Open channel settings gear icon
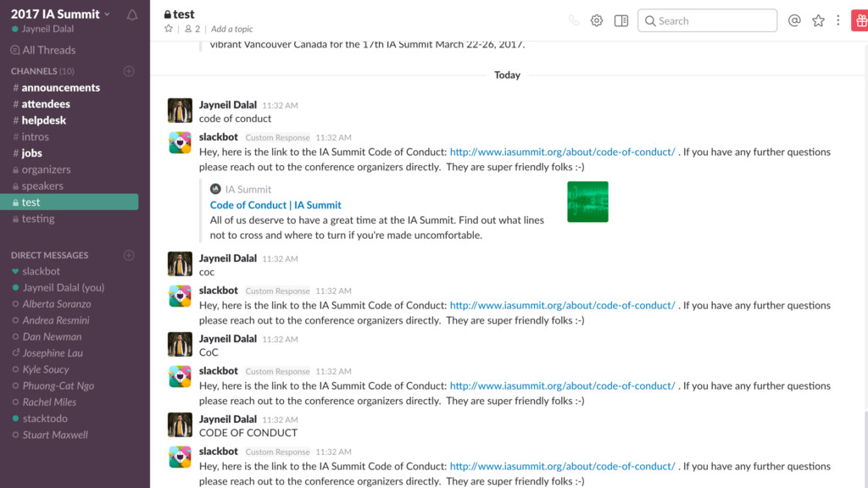The width and height of the screenshot is (868, 488). pyautogui.click(x=596, y=21)
